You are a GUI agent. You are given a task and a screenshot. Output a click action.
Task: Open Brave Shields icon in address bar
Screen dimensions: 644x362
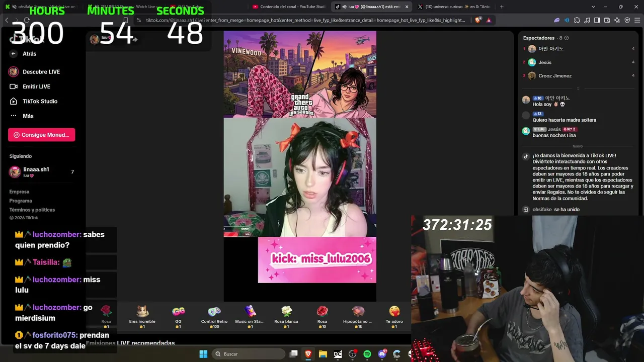click(x=477, y=20)
